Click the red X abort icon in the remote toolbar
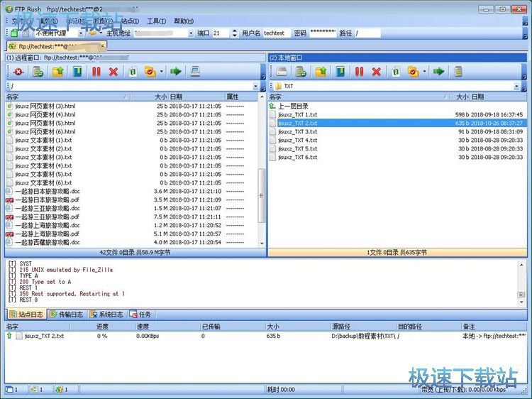Viewport: 532px width, 399px height. coord(113,72)
